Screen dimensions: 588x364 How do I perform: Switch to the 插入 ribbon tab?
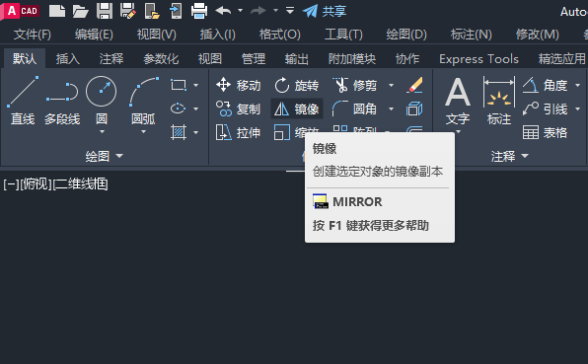click(x=68, y=59)
